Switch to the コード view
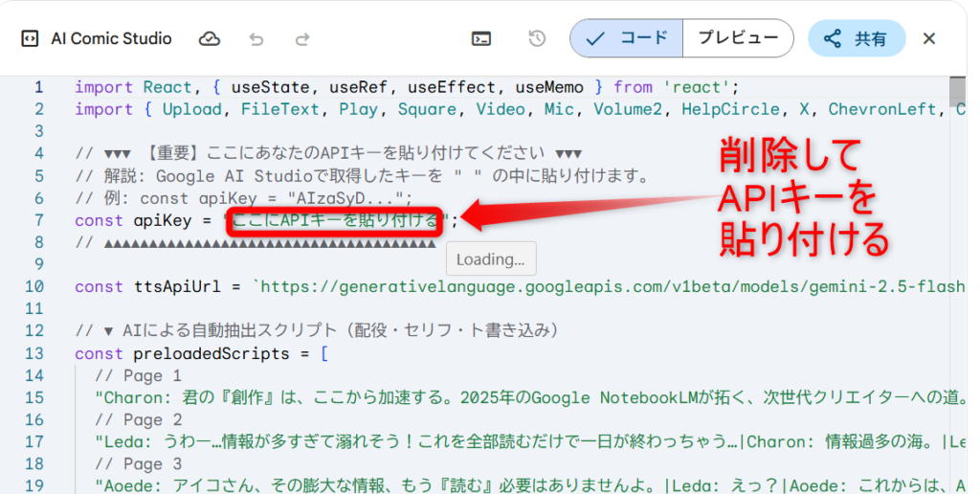 point(627,39)
